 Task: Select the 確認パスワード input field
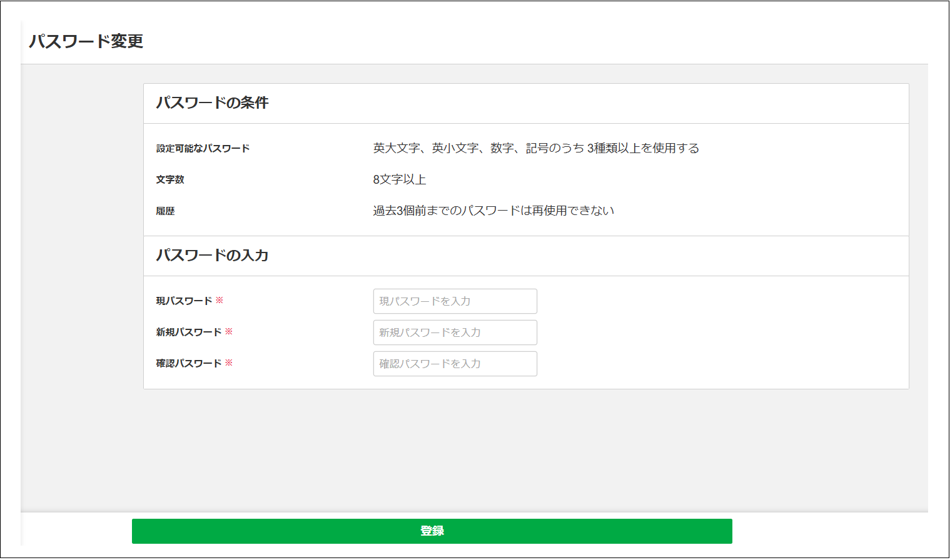click(455, 364)
